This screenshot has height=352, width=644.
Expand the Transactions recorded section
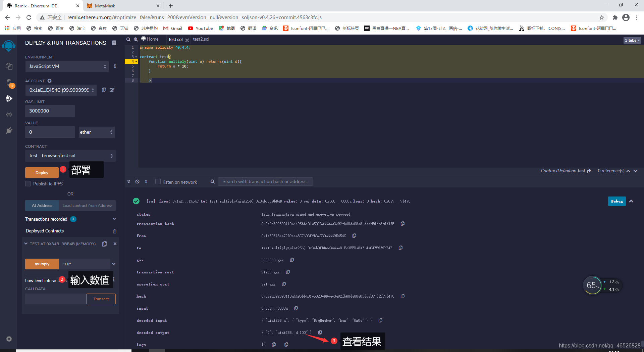[x=114, y=219]
